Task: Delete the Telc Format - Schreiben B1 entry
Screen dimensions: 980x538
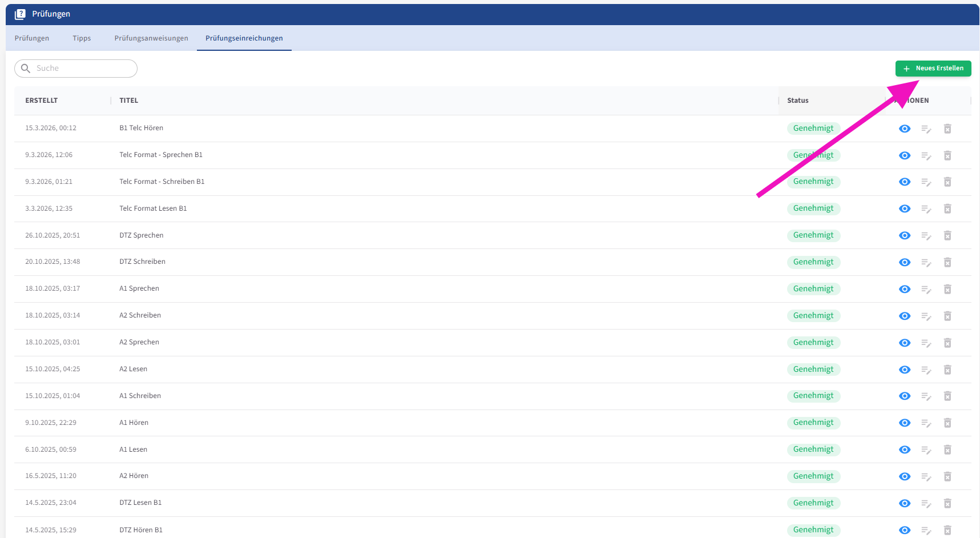Action: [x=947, y=182]
